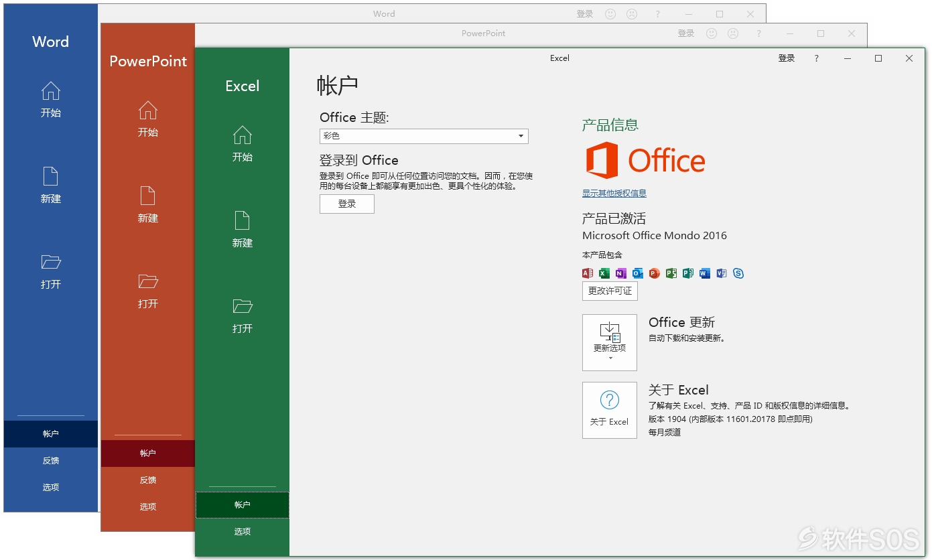Select 选项 in Excel sidebar
Screen dimensions: 932x560
click(243, 532)
